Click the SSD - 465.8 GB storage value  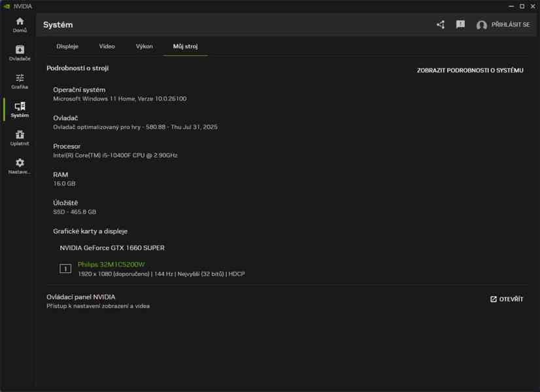coord(75,212)
